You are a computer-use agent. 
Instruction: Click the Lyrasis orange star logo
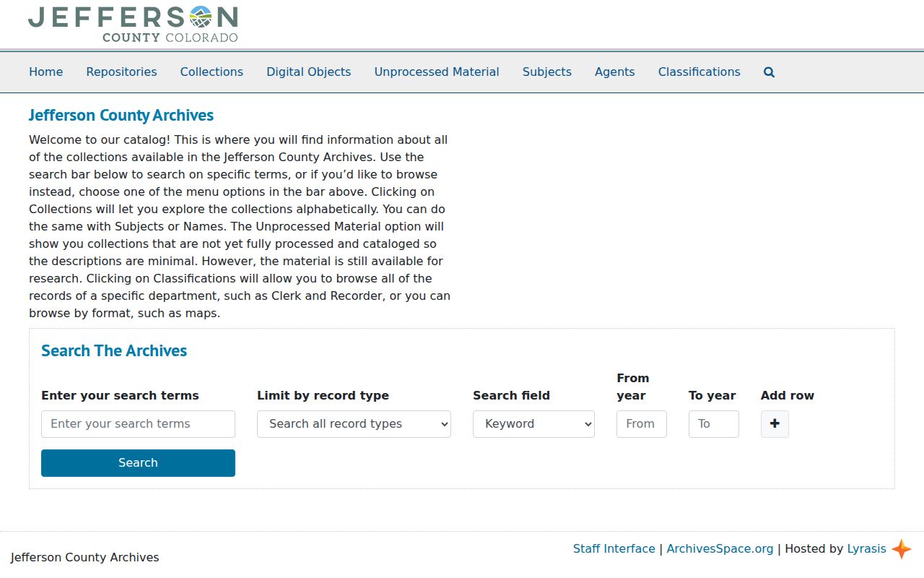point(901,549)
